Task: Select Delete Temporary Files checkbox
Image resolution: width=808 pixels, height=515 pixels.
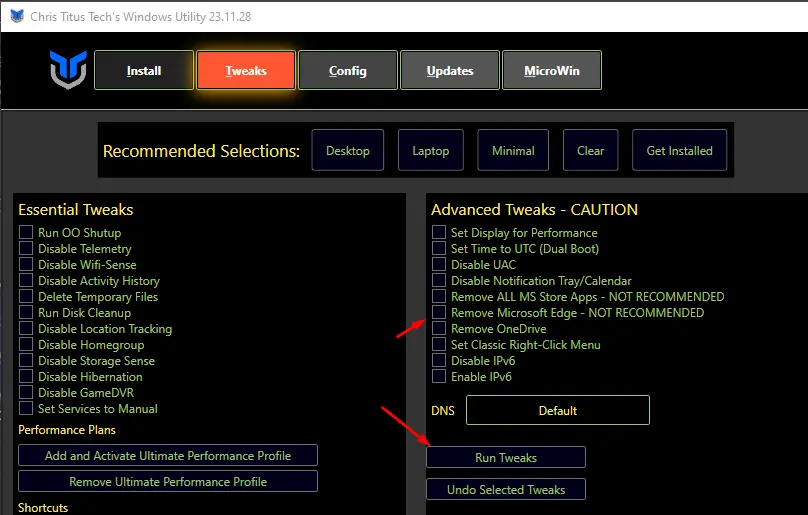Action: tap(26, 296)
